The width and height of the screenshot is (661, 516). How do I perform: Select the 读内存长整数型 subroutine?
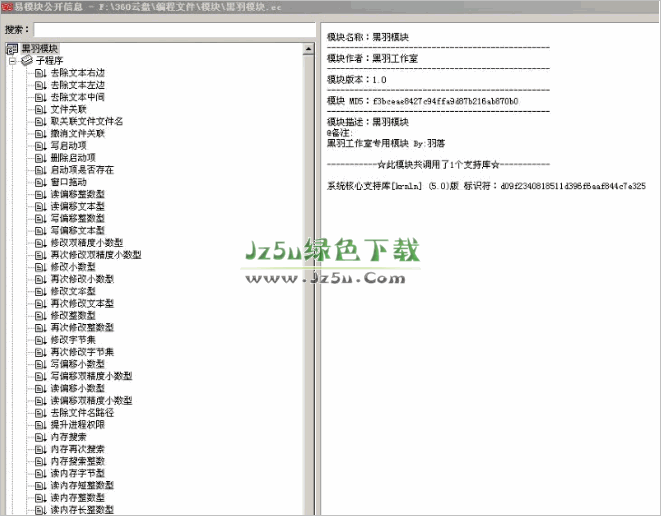[x=82, y=510]
